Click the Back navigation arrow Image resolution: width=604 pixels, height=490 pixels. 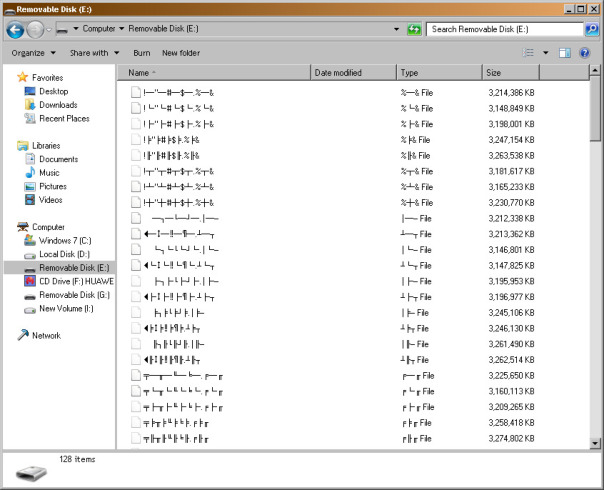click(15, 30)
